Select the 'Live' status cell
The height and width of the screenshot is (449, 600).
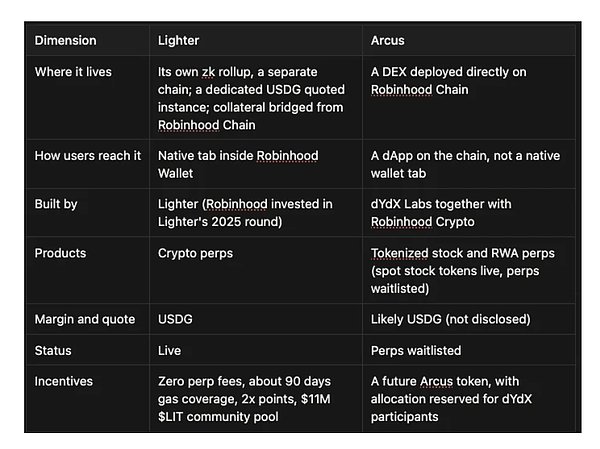click(x=169, y=351)
